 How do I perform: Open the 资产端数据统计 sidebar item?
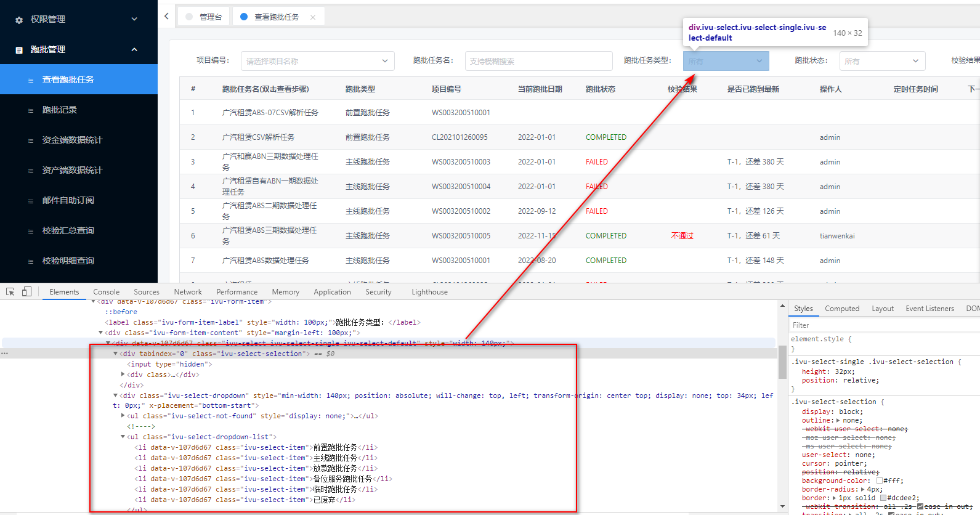coord(79,170)
